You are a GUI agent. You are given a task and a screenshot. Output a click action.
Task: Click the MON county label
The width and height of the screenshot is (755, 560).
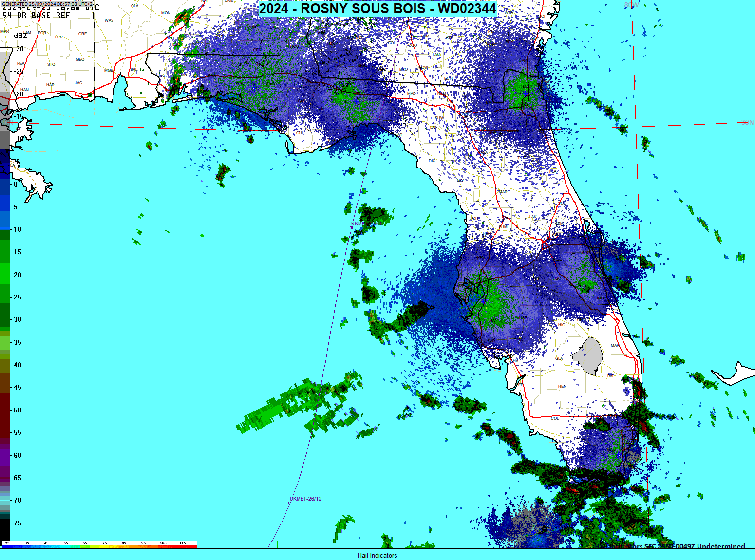[x=166, y=13]
